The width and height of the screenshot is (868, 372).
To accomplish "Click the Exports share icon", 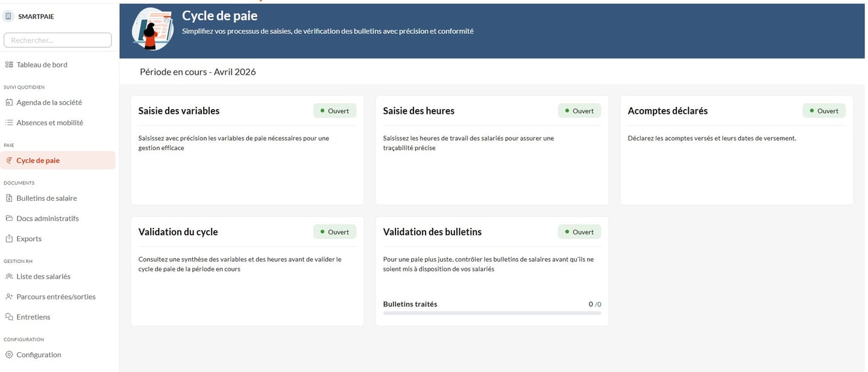I will (x=9, y=239).
